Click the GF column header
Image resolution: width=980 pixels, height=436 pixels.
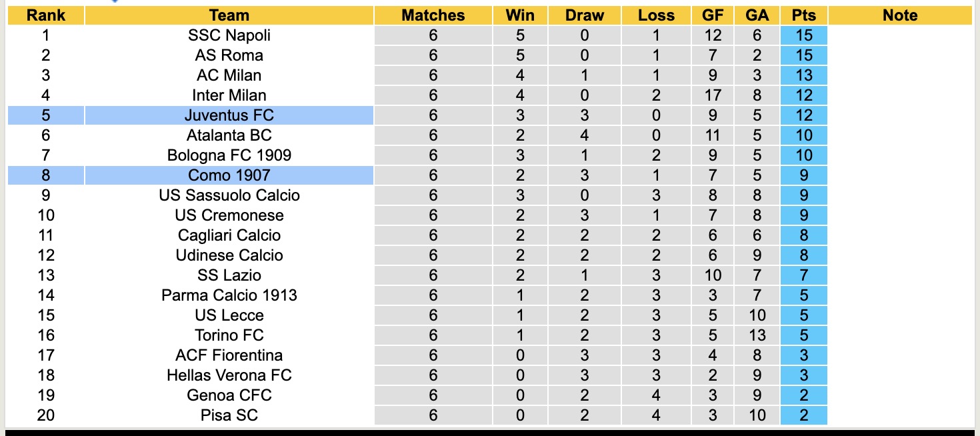(x=713, y=15)
